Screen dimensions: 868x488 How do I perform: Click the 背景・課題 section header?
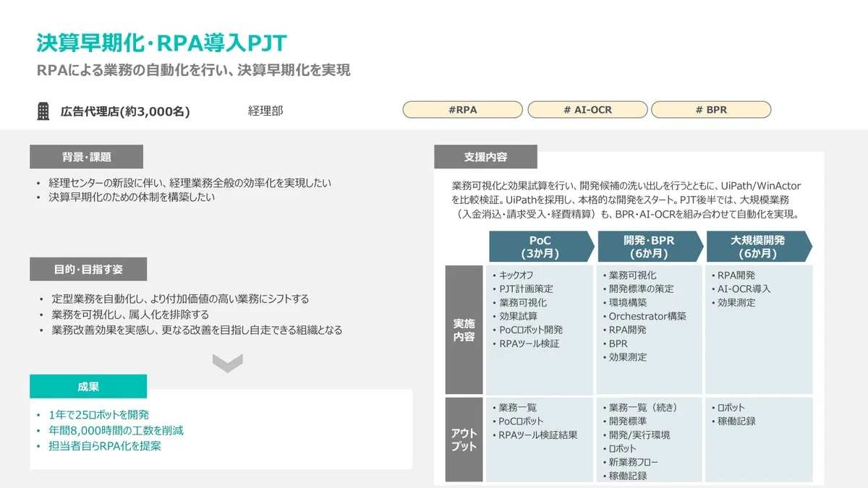pyautogui.click(x=86, y=157)
